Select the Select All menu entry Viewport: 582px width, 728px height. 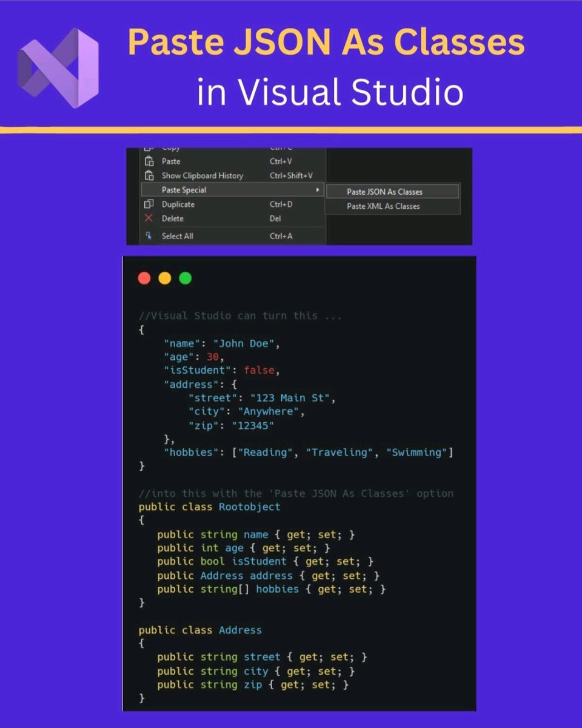(233, 236)
